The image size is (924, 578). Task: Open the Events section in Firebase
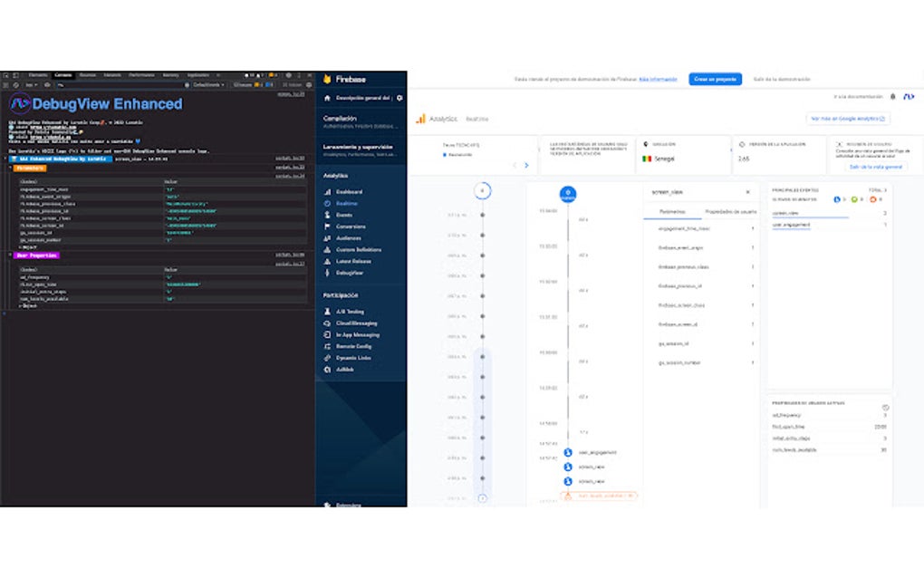344,214
